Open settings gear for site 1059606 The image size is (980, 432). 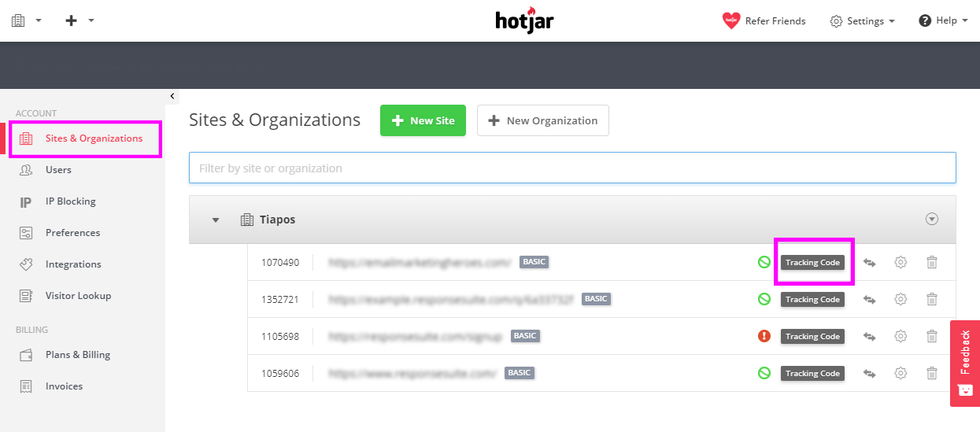click(x=900, y=373)
